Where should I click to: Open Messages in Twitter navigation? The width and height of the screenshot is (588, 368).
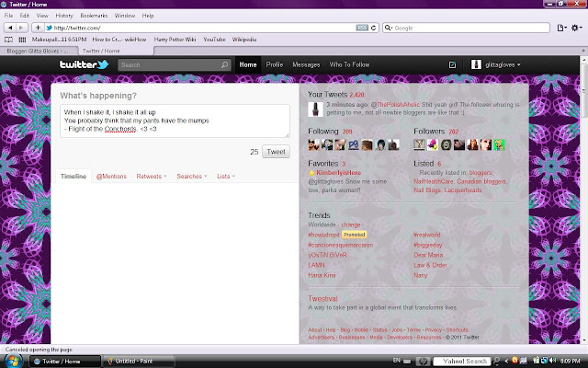[306, 64]
